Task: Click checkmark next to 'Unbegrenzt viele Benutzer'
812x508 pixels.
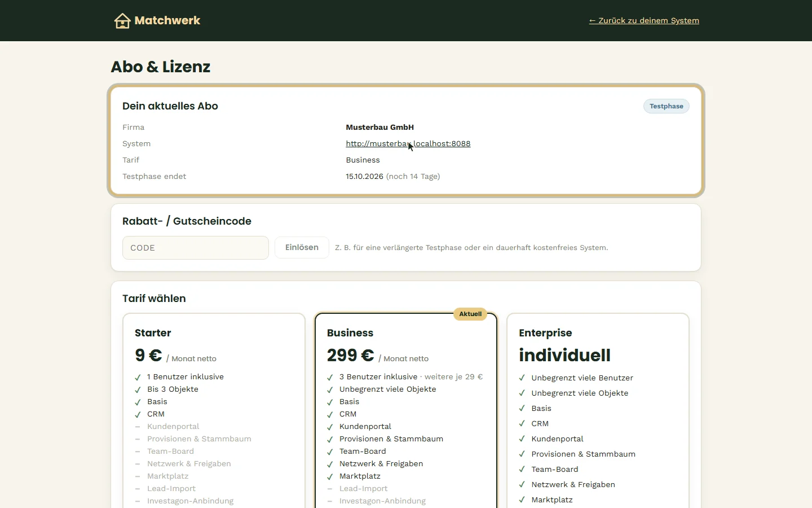Action: click(522, 378)
